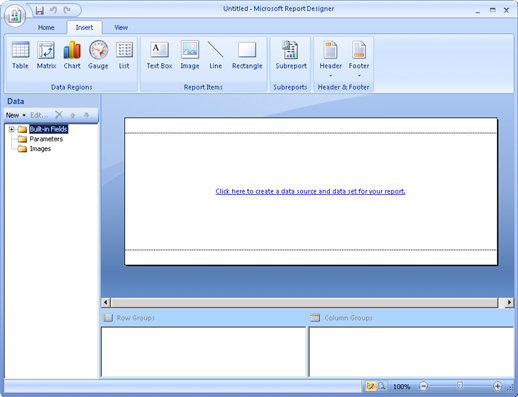Click the zoom slider handle
Viewport: 518px width, 397px height.
pos(460,386)
